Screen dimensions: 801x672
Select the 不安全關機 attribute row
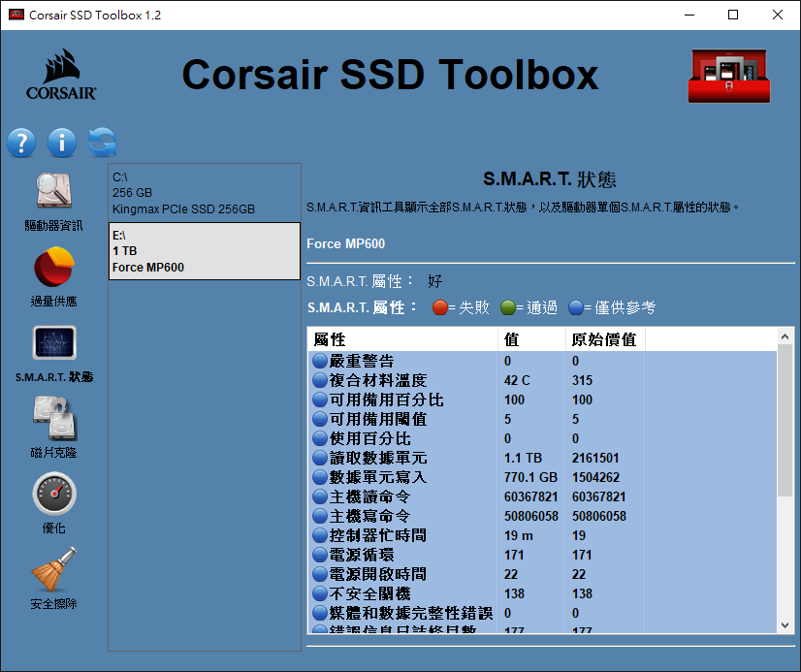(542, 593)
